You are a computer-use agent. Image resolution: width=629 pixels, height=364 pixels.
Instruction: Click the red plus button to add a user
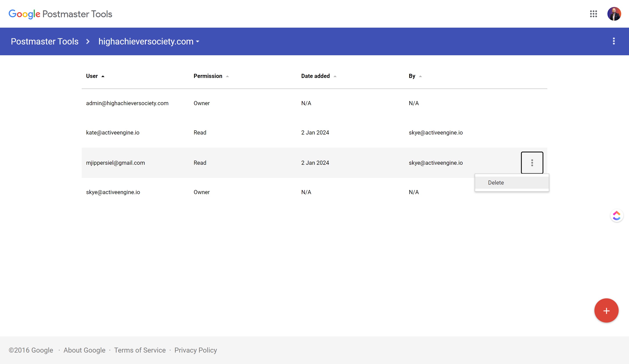pyautogui.click(x=606, y=310)
